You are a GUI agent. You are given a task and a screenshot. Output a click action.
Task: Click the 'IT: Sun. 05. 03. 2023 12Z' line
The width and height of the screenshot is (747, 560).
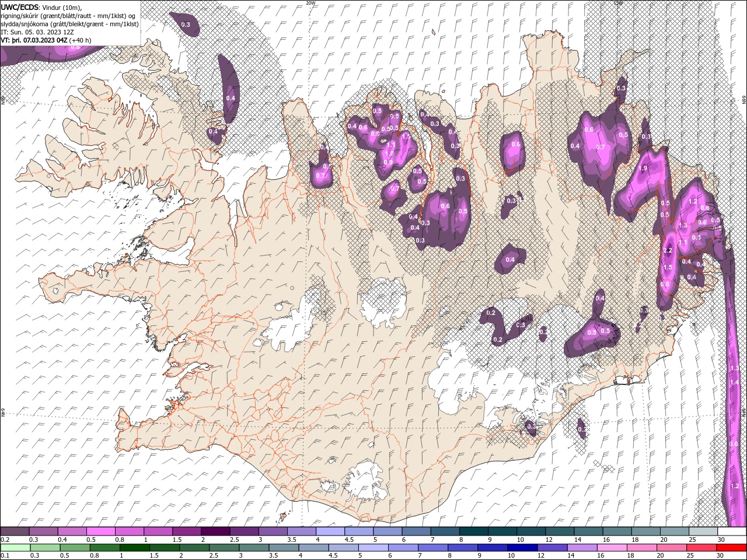click(x=36, y=32)
